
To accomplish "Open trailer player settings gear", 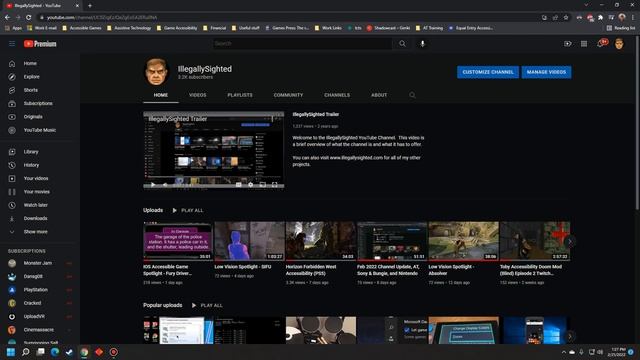I will pos(251,184).
